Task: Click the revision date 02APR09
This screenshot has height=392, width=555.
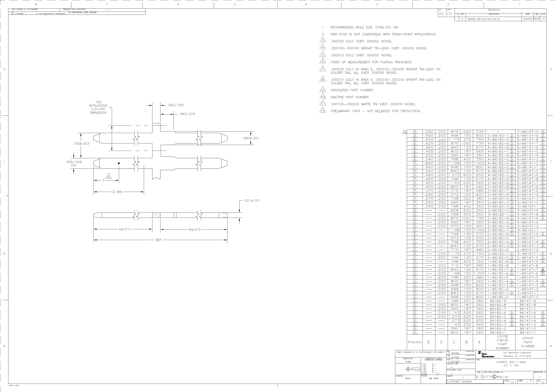Action: (x=527, y=19)
